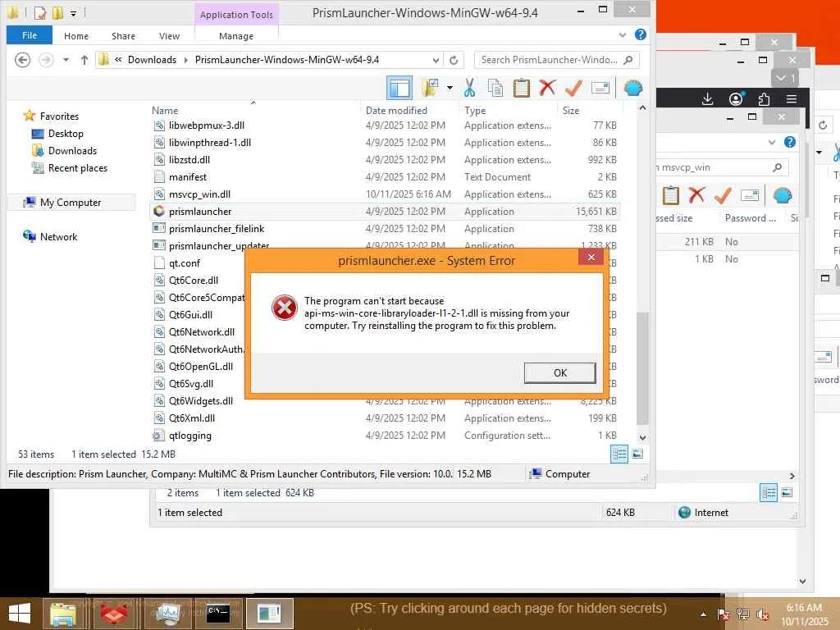Click the browser account profile icon
840x630 pixels.
(736, 99)
